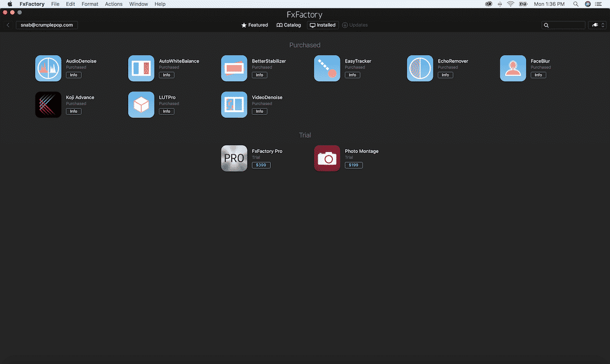Click the $199 price button

tap(354, 165)
